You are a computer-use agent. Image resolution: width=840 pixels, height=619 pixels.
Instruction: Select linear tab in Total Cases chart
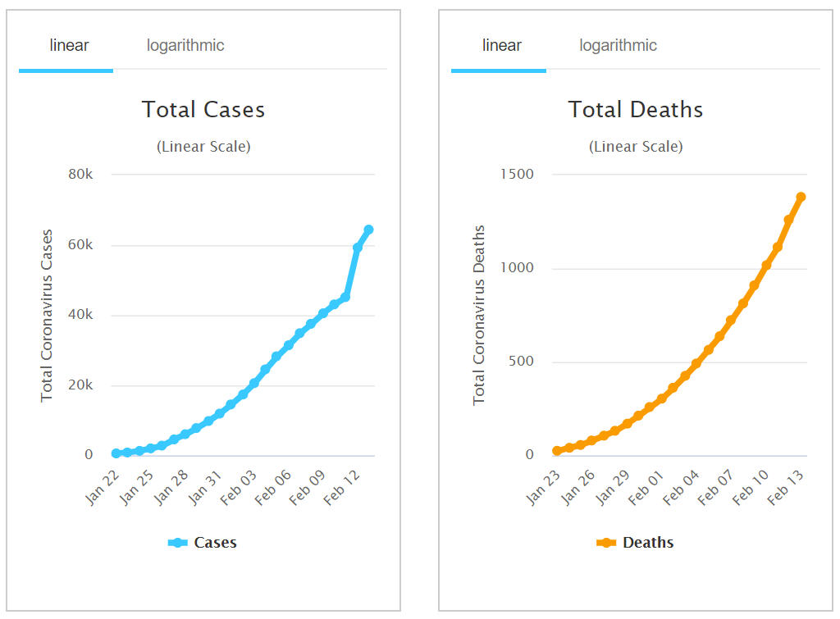[x=69, y=45]
